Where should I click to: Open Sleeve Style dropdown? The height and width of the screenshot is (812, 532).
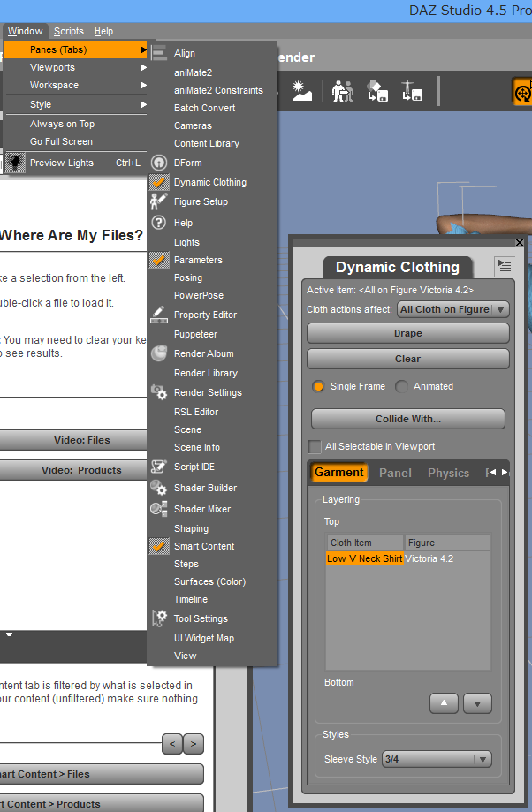coord(437,759)
